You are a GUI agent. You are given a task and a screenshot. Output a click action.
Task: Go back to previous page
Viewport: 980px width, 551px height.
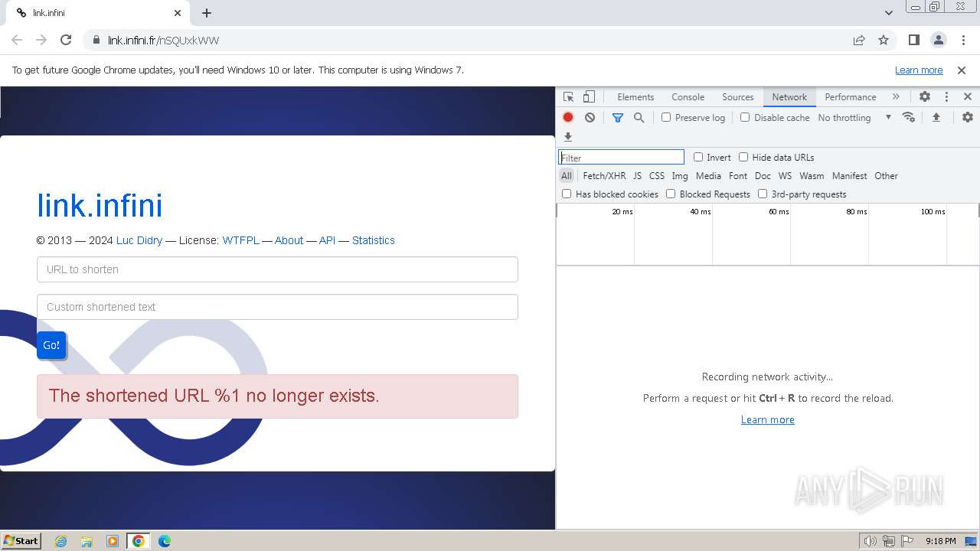pyautogui.click(x=17, y=40)
